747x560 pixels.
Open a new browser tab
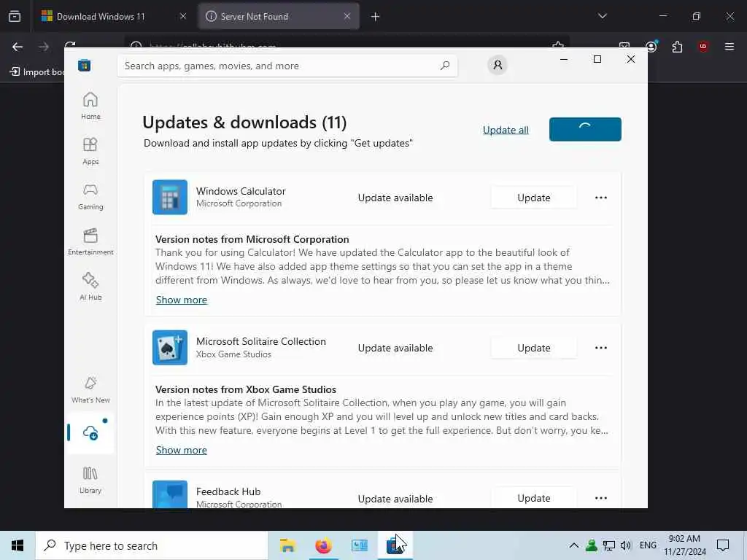pyautogui.click(x=376, y=17)
